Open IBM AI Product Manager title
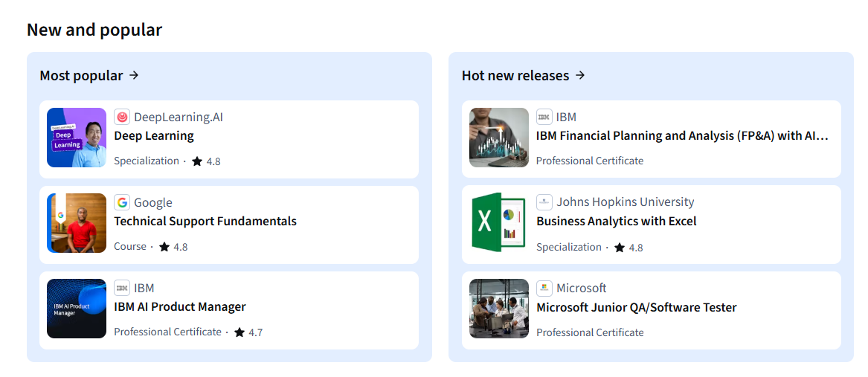The height and width of the screenshot is (377, 868). point(180,306)
